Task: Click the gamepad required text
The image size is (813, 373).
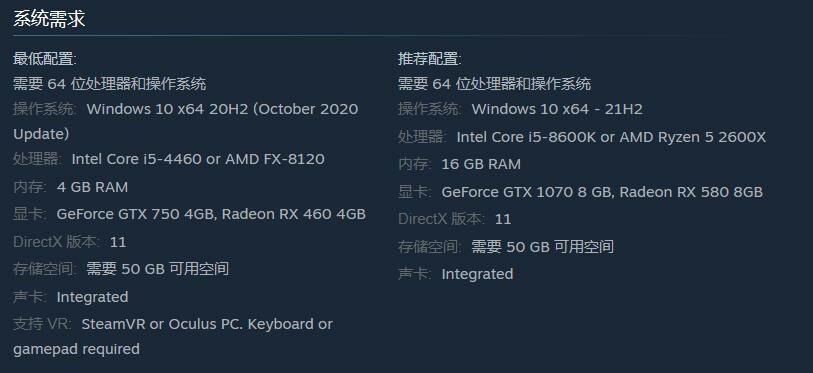Action: [76, 349]
